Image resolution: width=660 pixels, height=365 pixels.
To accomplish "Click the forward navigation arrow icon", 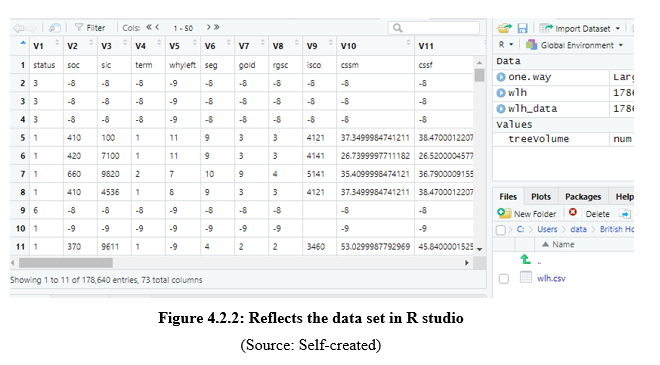I will point(32,28).
